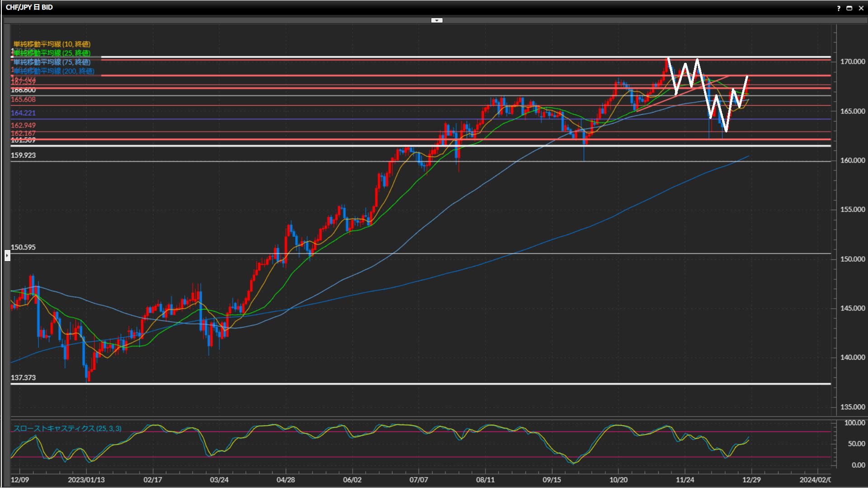The width and height of the screenshot is (868, 488).
Task: Select the green 25-period moving average label
Action: tap(52, 53)
